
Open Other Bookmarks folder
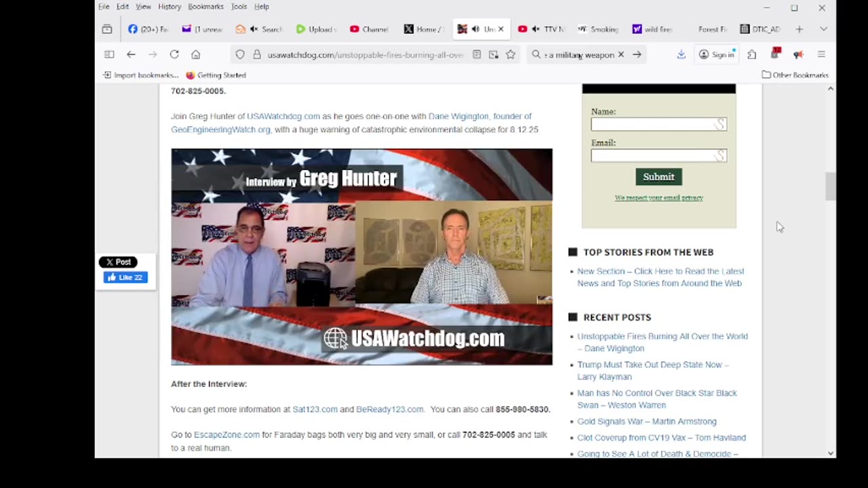[x=795, y=75]
